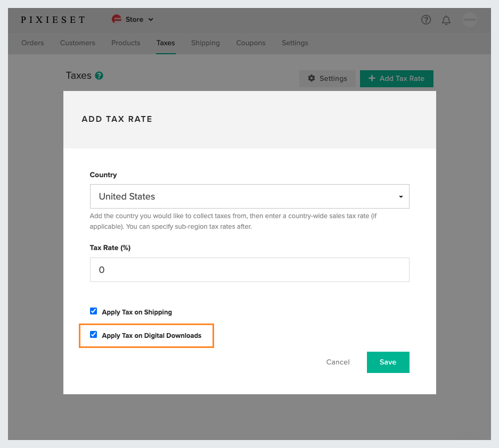Click the red Store logo icon
Screen dimensions: 499x448
point(117,19)
